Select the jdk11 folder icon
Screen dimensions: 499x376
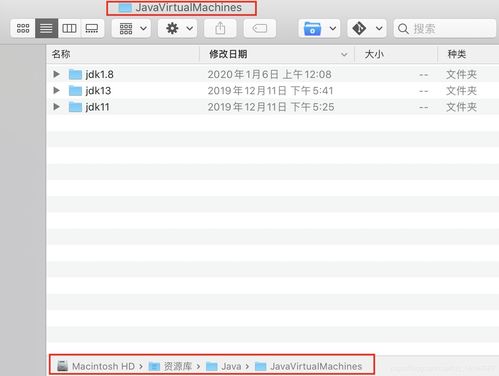tap(75, 107)
